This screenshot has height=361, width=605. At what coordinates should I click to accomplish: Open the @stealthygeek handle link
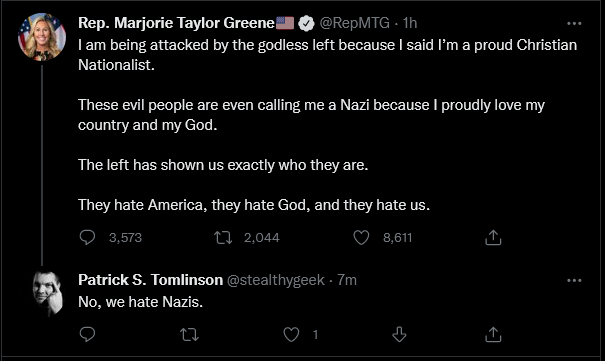pos(276,280)
